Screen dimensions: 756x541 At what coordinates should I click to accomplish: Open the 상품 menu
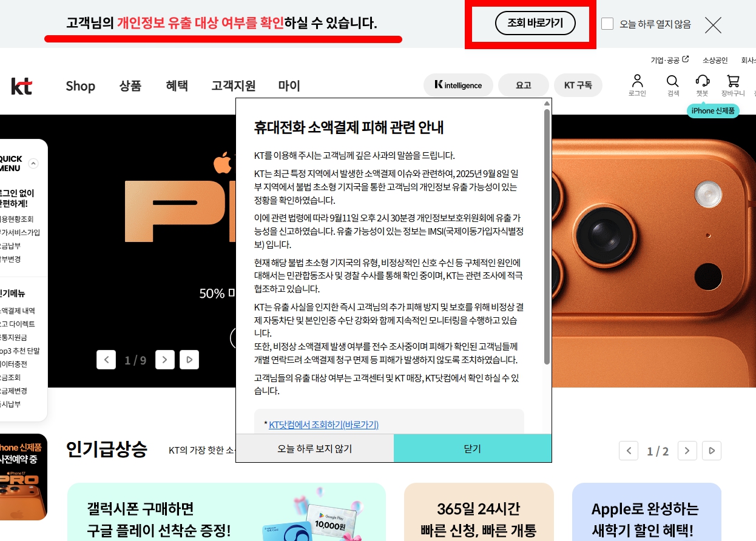click(130, 86)
